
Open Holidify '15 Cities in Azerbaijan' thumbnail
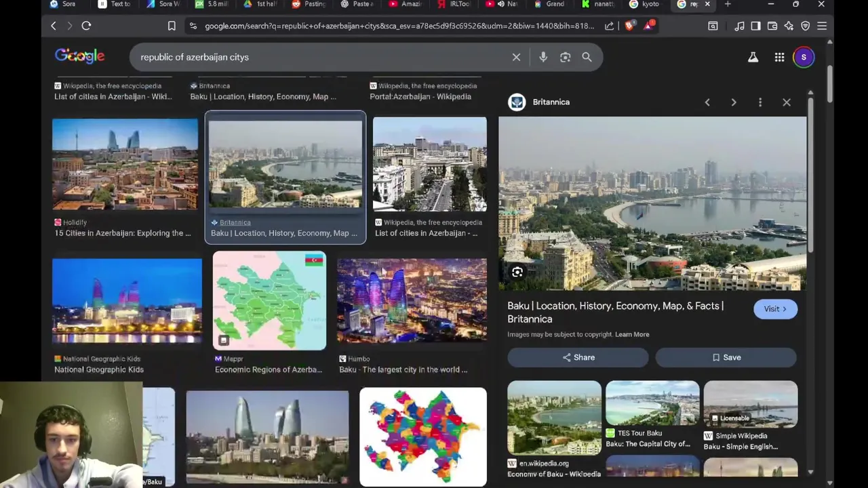(x=125, y=164)
